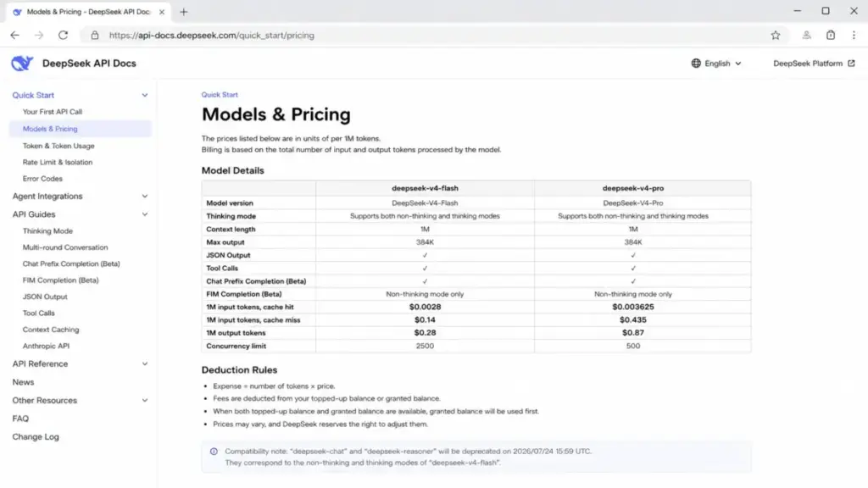This screenshot has width=868, height=488.
Task: Open the browser profile icon
Action: 807,35
